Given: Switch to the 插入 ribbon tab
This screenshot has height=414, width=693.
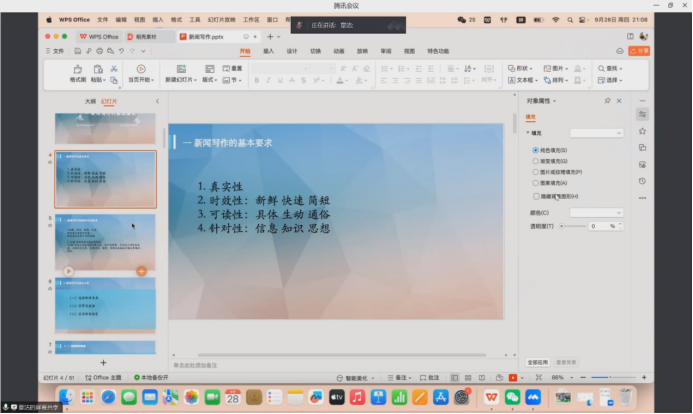Looking at the screenshot, I should [268, 50].
